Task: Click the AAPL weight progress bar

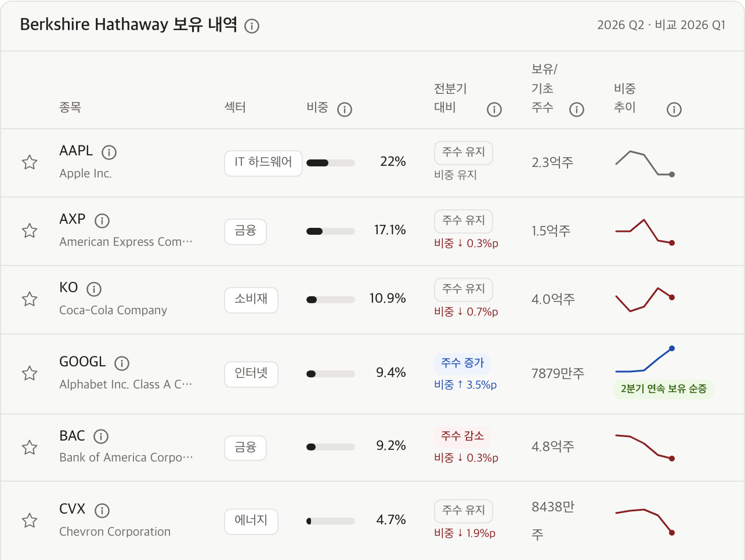Action: (x=331, y=163)
